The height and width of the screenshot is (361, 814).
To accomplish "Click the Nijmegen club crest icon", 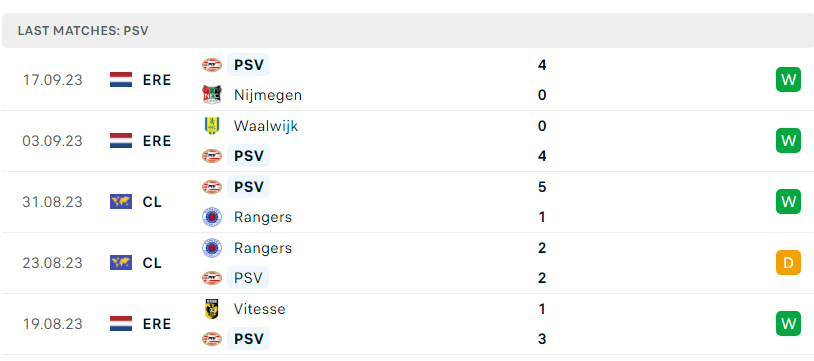I will tap(212, 95).
